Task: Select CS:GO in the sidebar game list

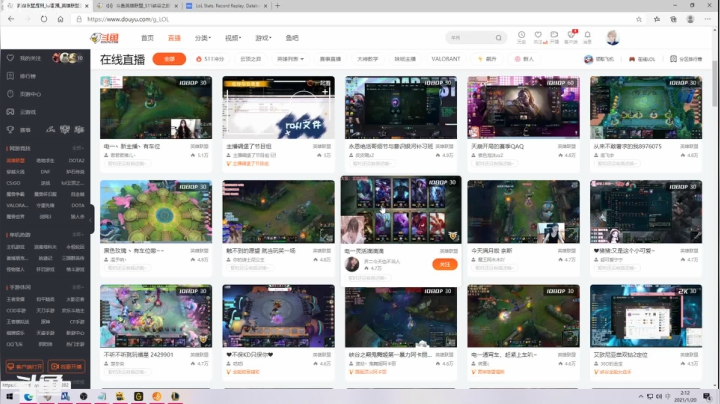Action: point(13,183)
